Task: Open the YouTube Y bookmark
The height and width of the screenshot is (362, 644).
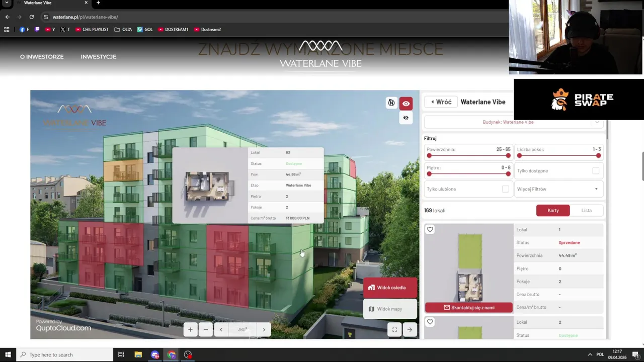Action: 50,30
